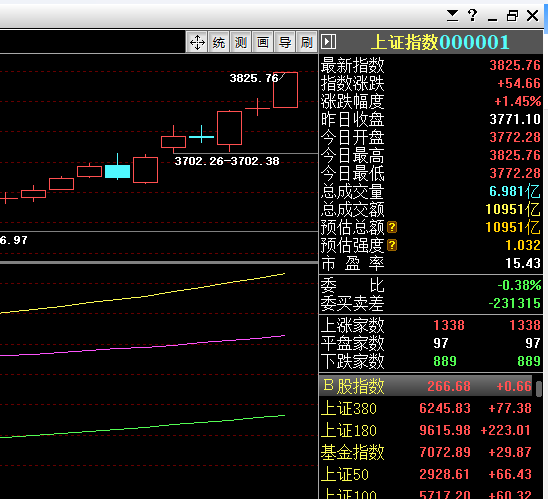The image size is (548, 499).
Task: Restore the window using restore button
Action: click(512, 15)
